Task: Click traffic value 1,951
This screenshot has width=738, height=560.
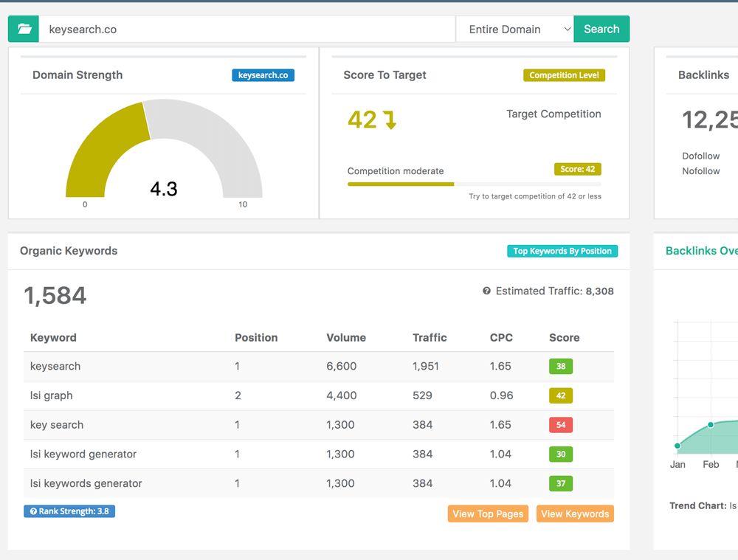Action: (426, 366)
